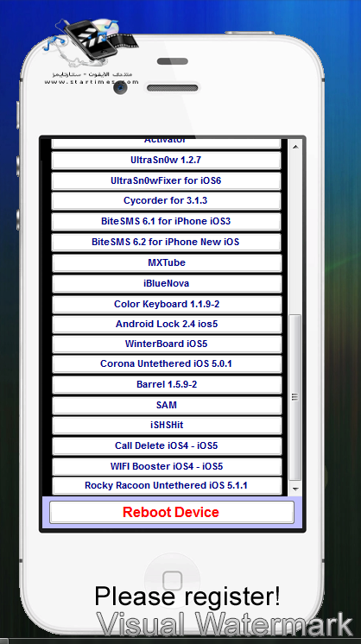This screenshot has width=361, height=644.
Task: Install UltraSn0w 1.2.7 package
Action: [x=167, y=161]
